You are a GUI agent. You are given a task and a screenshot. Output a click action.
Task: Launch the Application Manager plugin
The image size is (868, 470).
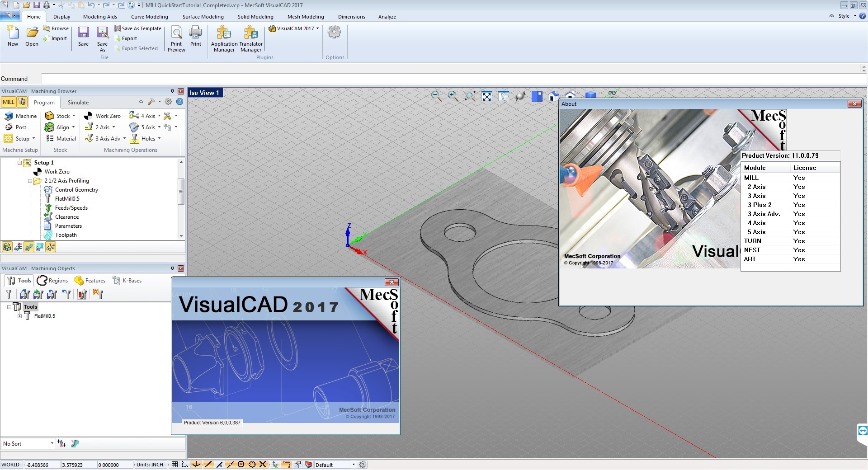[224, 39]
